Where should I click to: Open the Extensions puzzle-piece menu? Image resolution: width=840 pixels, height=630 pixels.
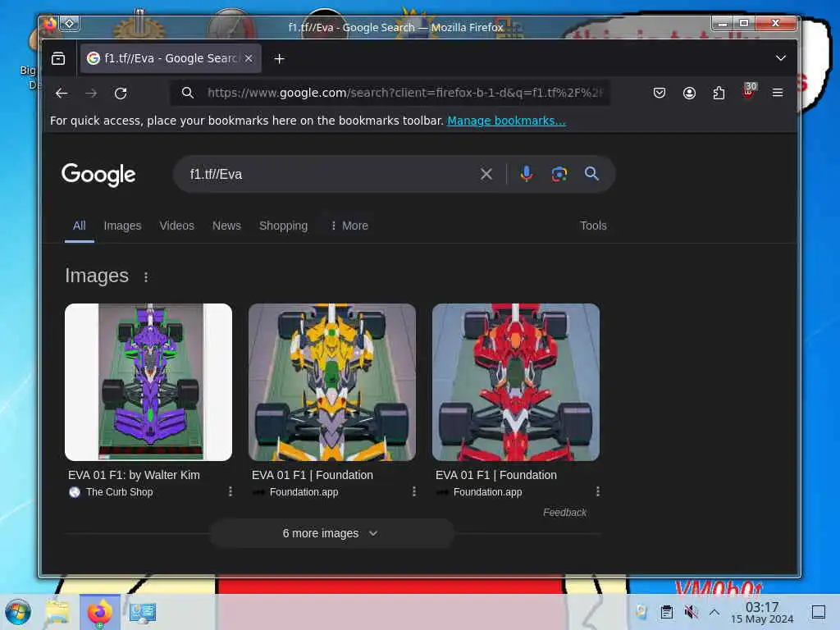(x=719, y=94)
